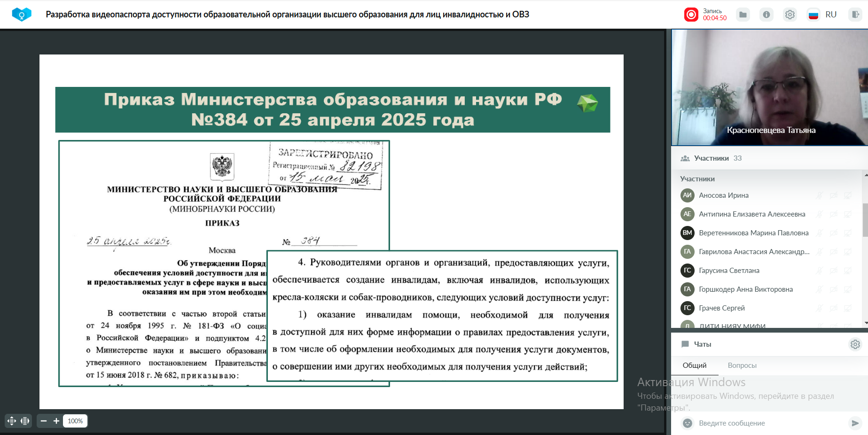The height and width of the screenshot is (435, 868).
Task: Click the screen share icon for Веретенникова Марина Павловна
Action: point(848,233)
